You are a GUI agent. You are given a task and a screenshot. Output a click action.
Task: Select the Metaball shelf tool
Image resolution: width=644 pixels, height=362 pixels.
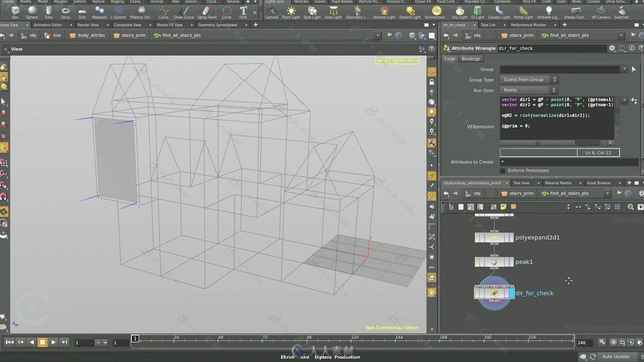coord(99,12)
